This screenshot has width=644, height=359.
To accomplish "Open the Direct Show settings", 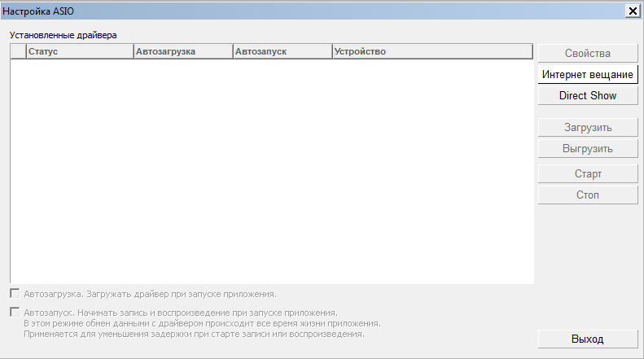I will [587, 95].
